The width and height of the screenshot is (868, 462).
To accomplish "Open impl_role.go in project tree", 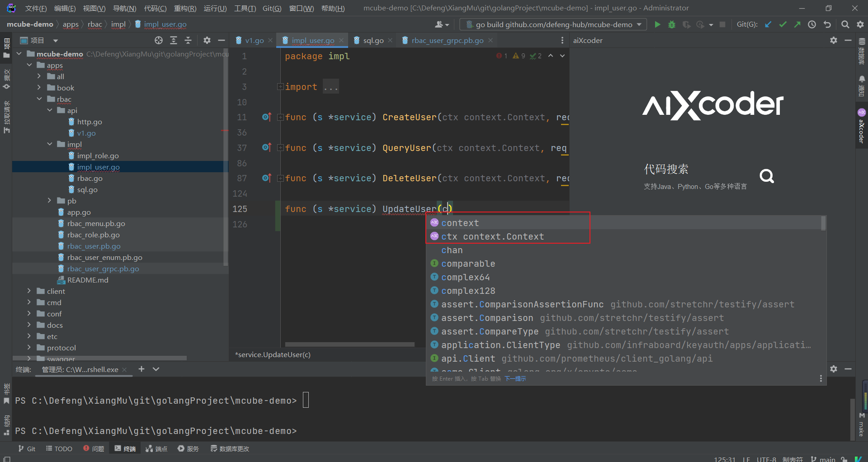I will [x=98, y=156].
